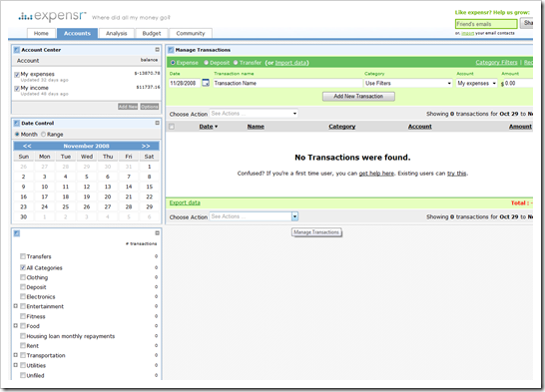
Task: Select November 15 in the calendar
Action: point(150,187)
